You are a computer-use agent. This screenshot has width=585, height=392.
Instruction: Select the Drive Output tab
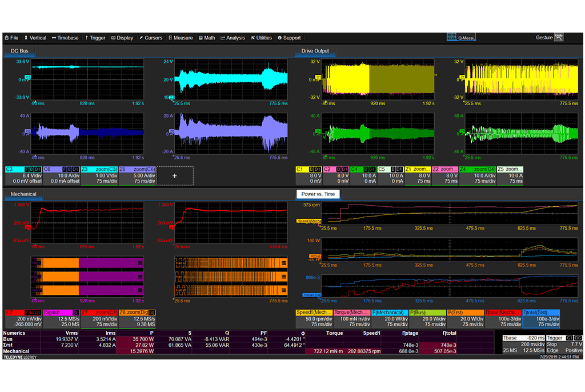tap(315, 51)
